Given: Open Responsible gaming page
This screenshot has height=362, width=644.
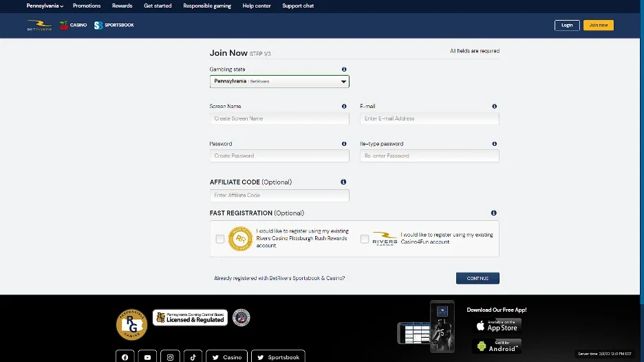Looking at the screenshot, I should tap(207, 6).
